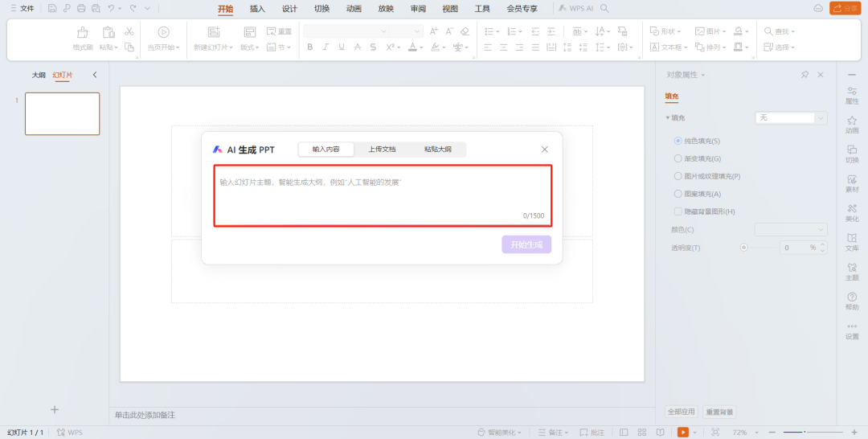Click the WPS AI search magnifier icon

pyautogui.click(x=605, y=8)
